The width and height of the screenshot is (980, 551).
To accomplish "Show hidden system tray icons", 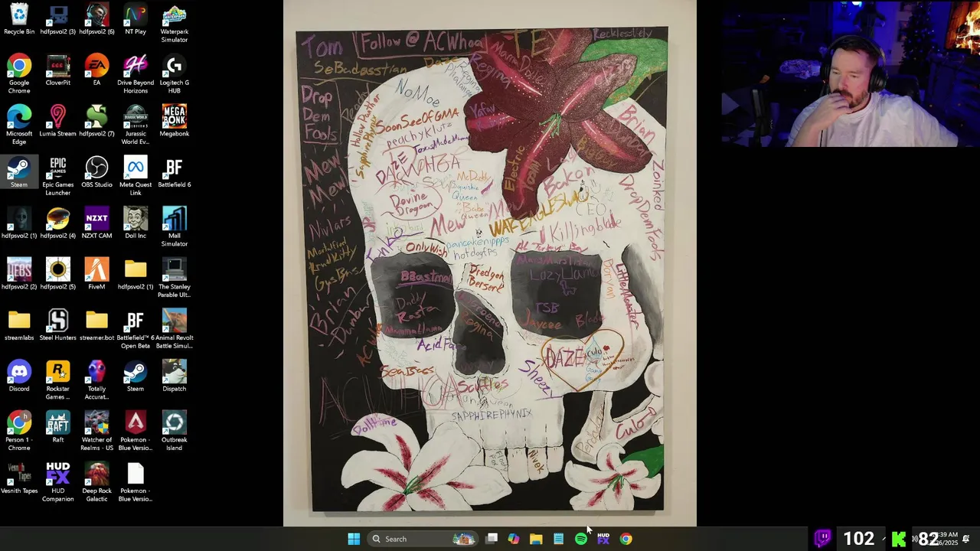I will tap(885, 539).
